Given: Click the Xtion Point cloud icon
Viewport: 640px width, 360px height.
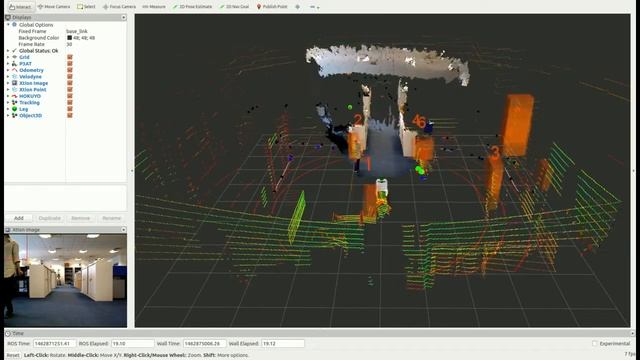Looking at the screenshot, I should [15, 89].
